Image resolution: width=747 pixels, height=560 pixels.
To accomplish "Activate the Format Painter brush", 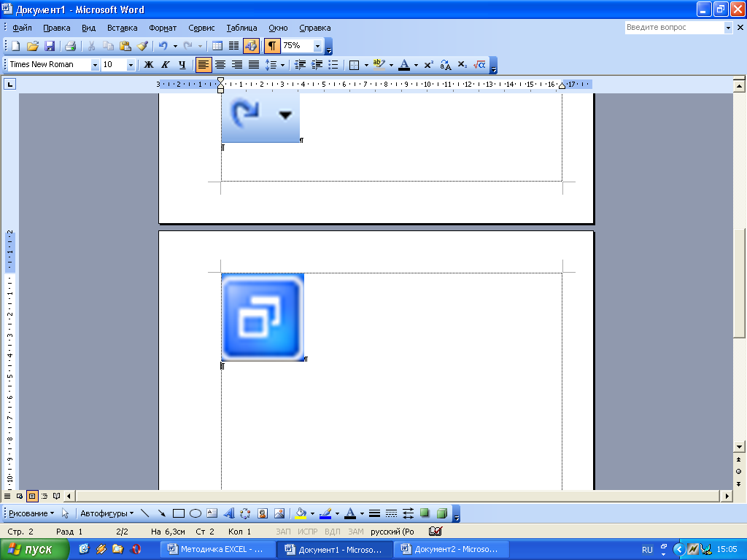I will [142, 46].
